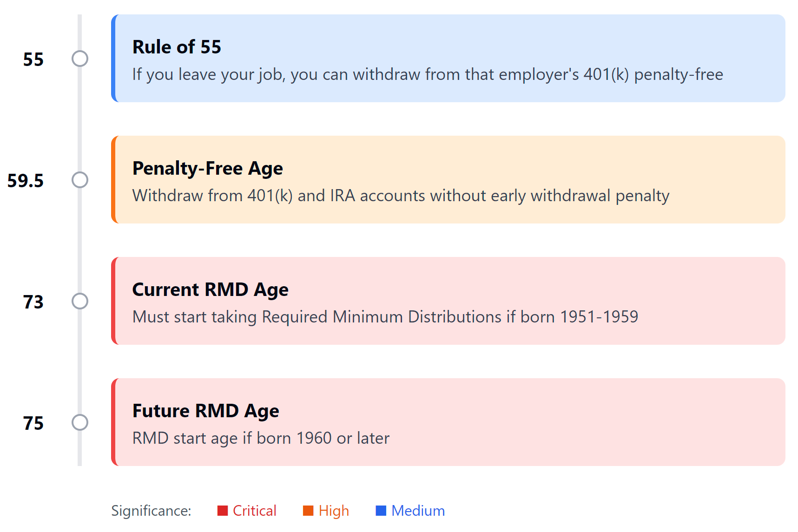The width and height of the screenshot is (798, 532).
Task: Click the timeline marker for age 59.5
Action: click(80, 180)
